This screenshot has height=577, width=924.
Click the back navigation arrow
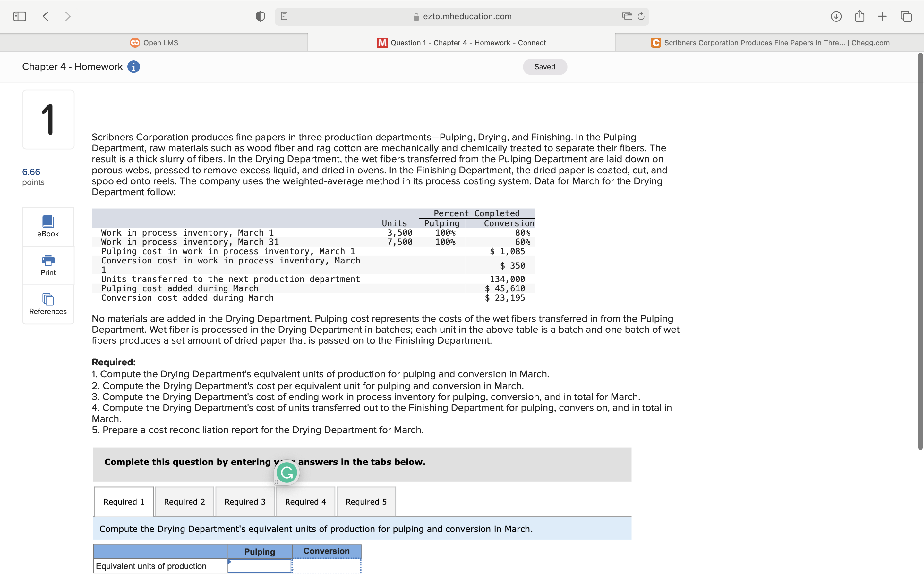46,16
